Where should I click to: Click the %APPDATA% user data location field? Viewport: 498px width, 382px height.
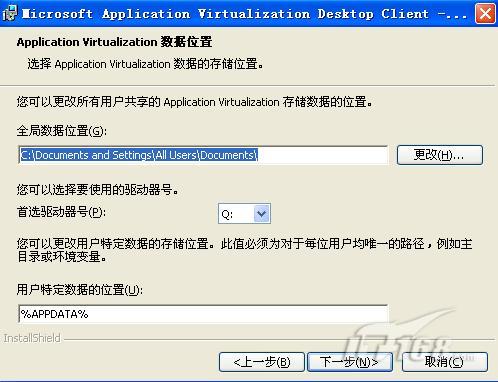pos(203,314)
